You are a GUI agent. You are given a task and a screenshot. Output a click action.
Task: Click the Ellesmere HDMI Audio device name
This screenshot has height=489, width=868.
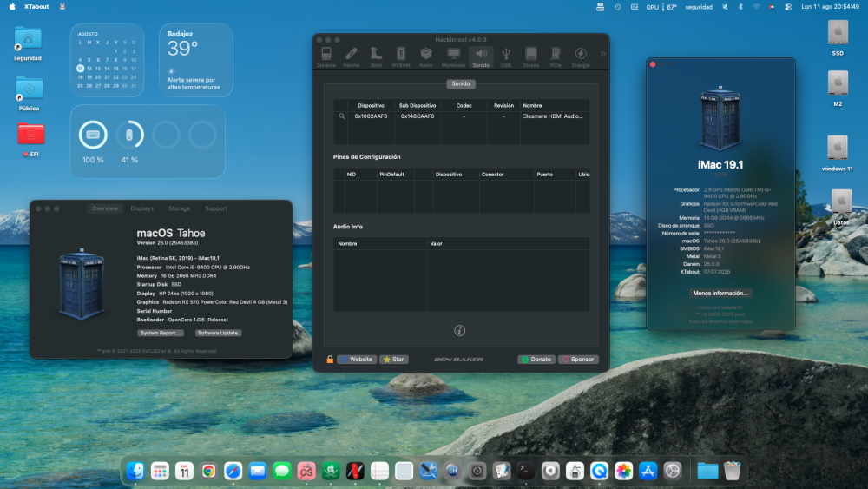tap(552, 116)
